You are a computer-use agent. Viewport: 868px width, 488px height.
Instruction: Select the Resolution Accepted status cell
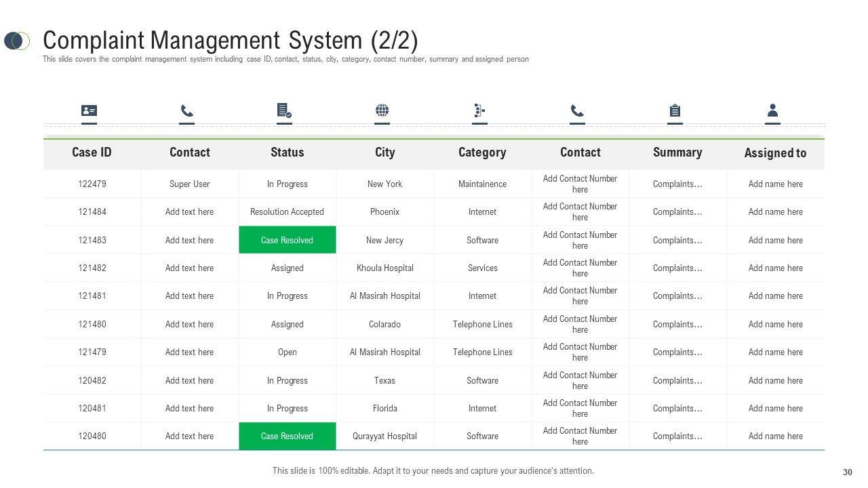click(287, 211)
